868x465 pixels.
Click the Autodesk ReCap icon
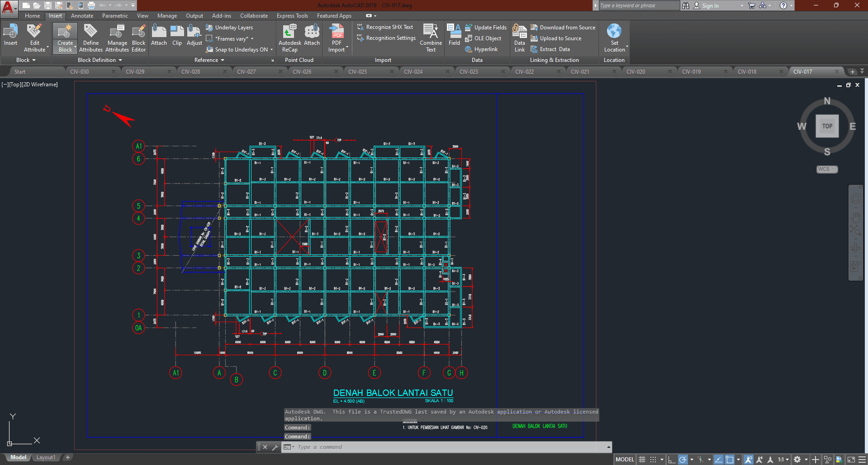pyautogui.click(x=289, y=32)
